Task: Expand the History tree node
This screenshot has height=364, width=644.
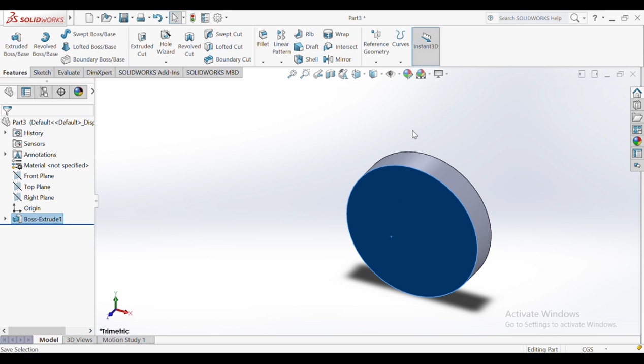Action: pos(5,133)
